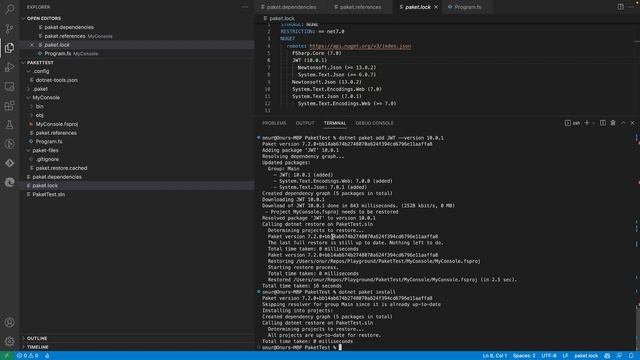
Task: Open paket.dependencies in project root
Action: click(137, 177)
